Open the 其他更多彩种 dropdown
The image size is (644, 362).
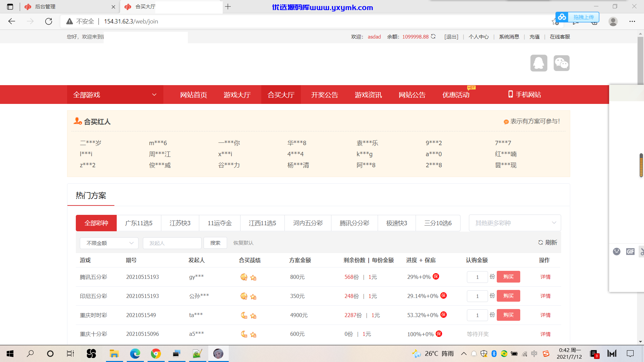point(515,223)
